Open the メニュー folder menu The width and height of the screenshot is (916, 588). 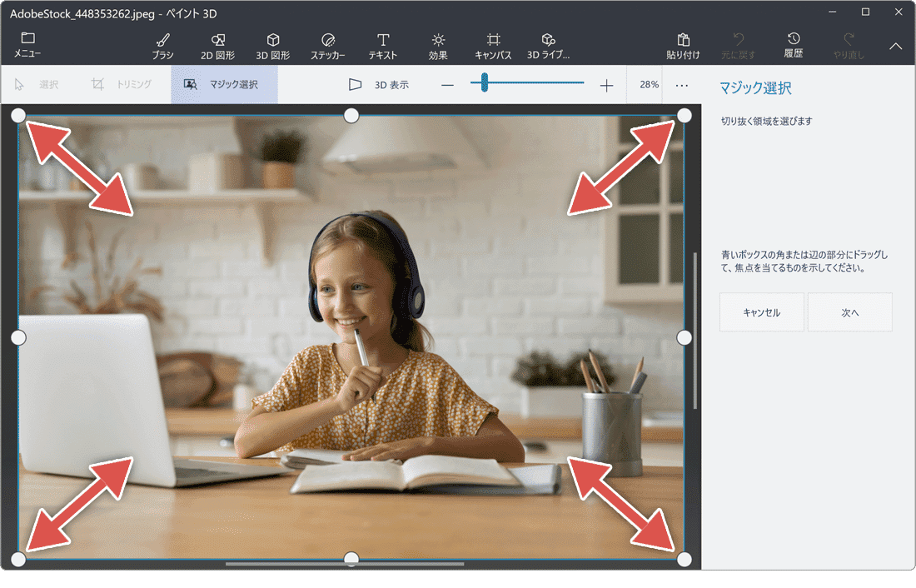pyautogui.click(x=27, y=45)
